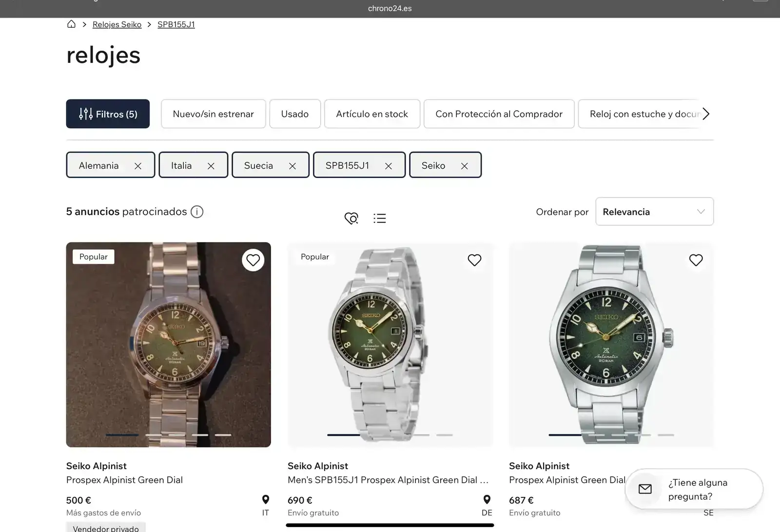Enable the Artículo en stock filter
The height and width of the screenshot is (532, 780).
pyautogui.click(x=371, y=114)
